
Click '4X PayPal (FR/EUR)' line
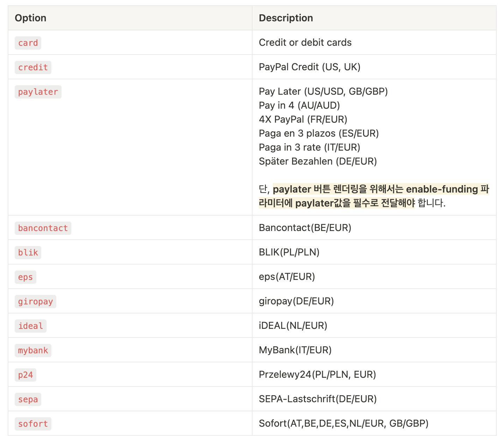pos(303,119)
